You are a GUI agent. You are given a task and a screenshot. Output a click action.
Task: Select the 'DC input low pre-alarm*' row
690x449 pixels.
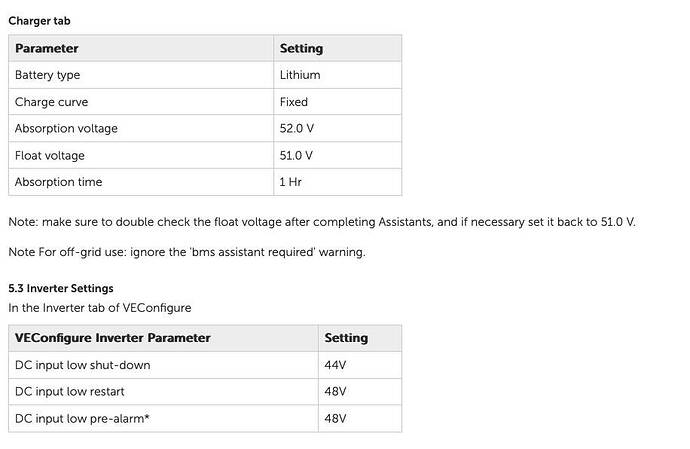205,419
